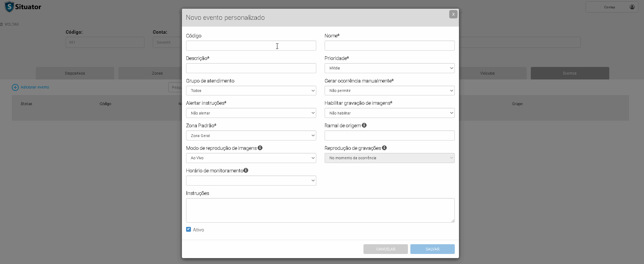Click info icon next to Modo de reprodução de imagens

click(260, 148)
